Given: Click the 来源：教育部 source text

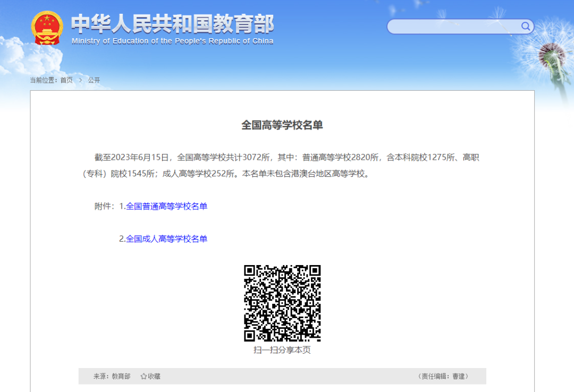Looking at the screenshot, I should pos(112,376).
